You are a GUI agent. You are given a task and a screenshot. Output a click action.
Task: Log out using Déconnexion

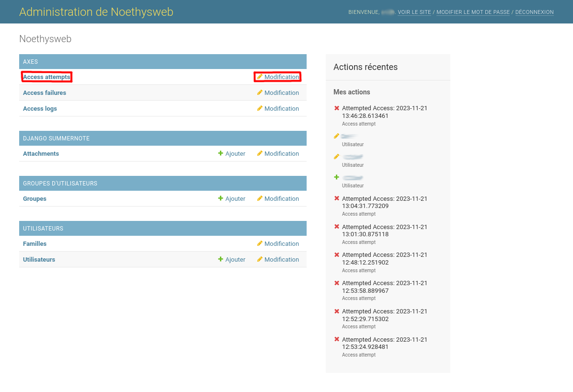534,12
